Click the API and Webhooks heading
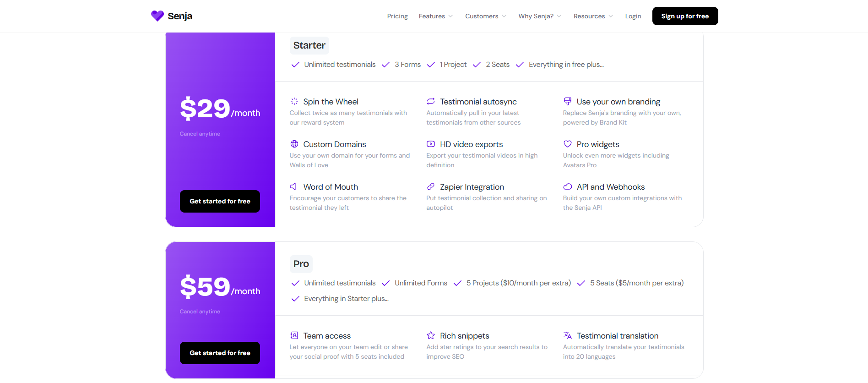Viewport: 868px width, 383px height. tap(611, 187)
